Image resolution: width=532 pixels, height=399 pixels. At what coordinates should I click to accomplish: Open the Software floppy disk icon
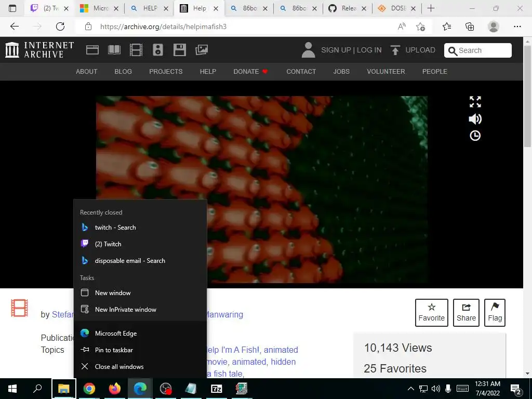click(x=179, y=50)
